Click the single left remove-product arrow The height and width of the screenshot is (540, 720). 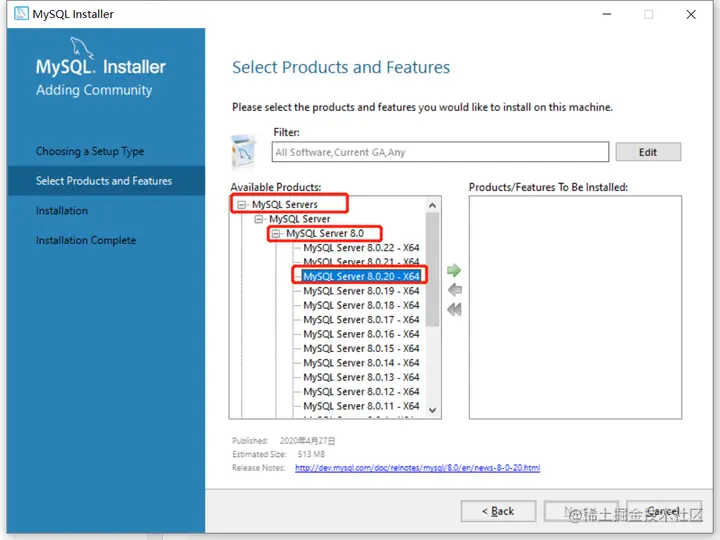455,290
